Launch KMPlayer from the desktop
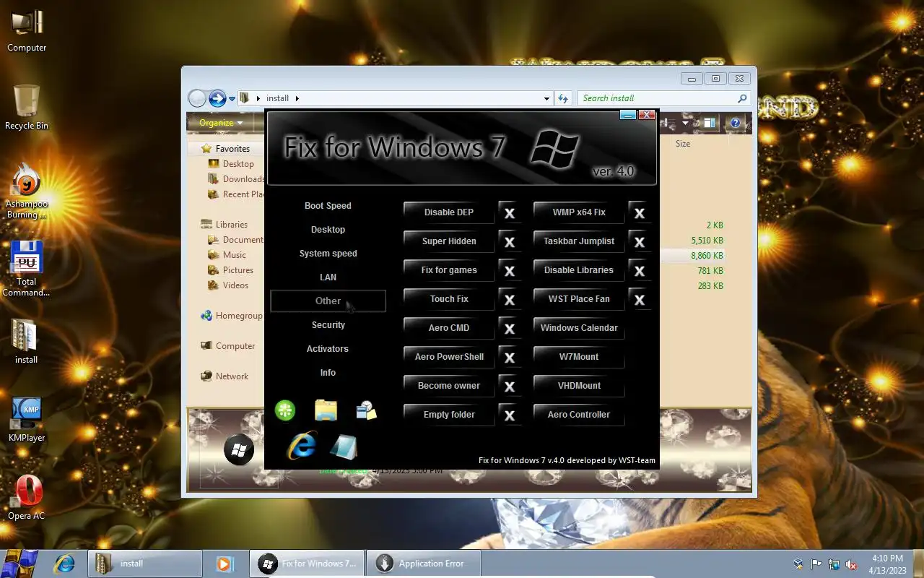The image size is (924, 578). click(27, 419)
